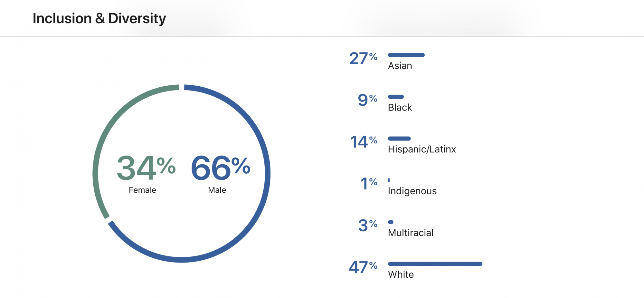Click the tiny Indigenous percentage bar
Image resolution: width=644 pixels, height=298 pixels.
tap(389, 180)
